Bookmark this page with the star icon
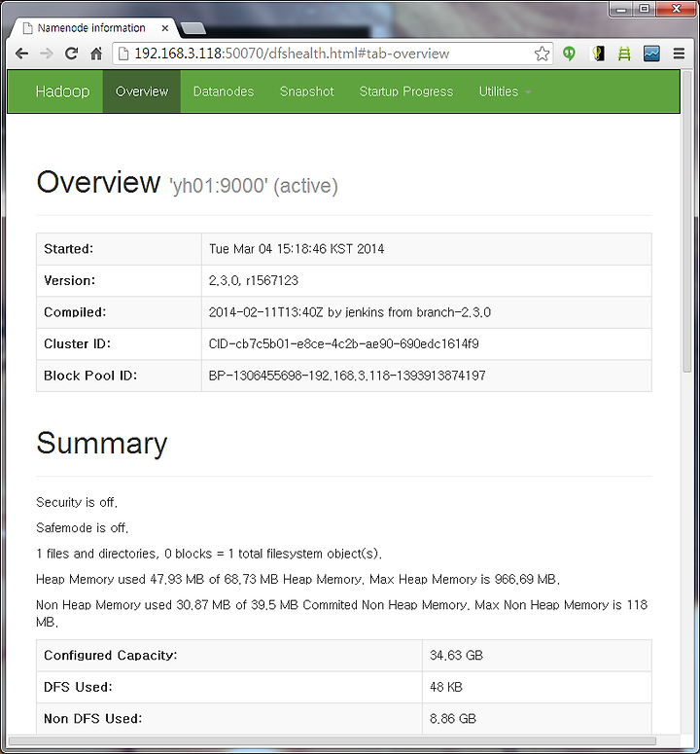This screenshot has width=700, height=754. tap(542, 54)
